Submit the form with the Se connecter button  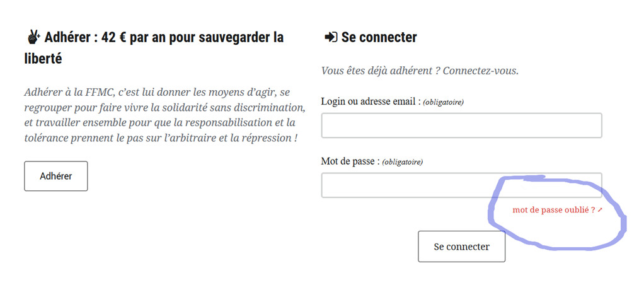pos(462,247)
